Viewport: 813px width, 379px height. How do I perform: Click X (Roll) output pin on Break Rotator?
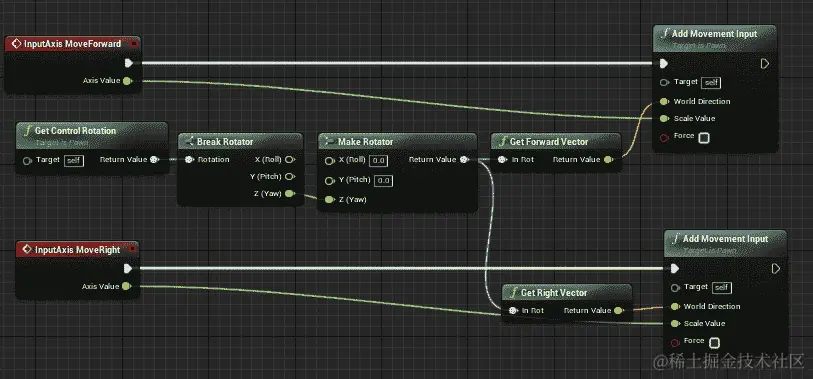tap(290, 160)
